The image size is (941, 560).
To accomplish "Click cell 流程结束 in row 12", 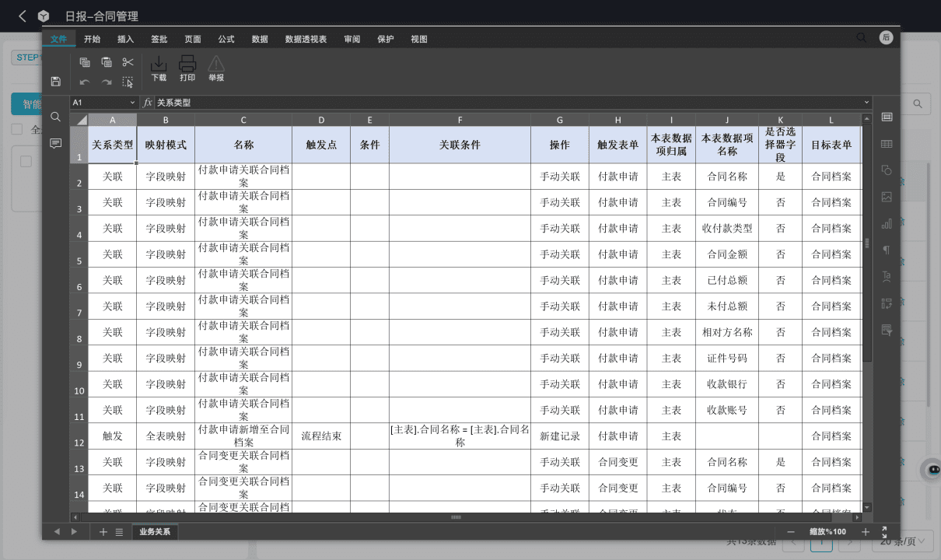I will 321,436.
